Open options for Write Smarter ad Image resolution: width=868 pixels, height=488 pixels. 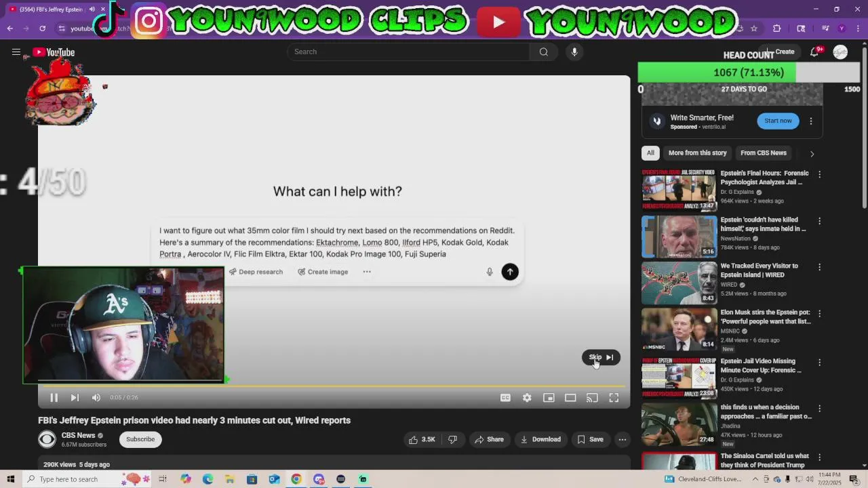click(x=811, y=121)
